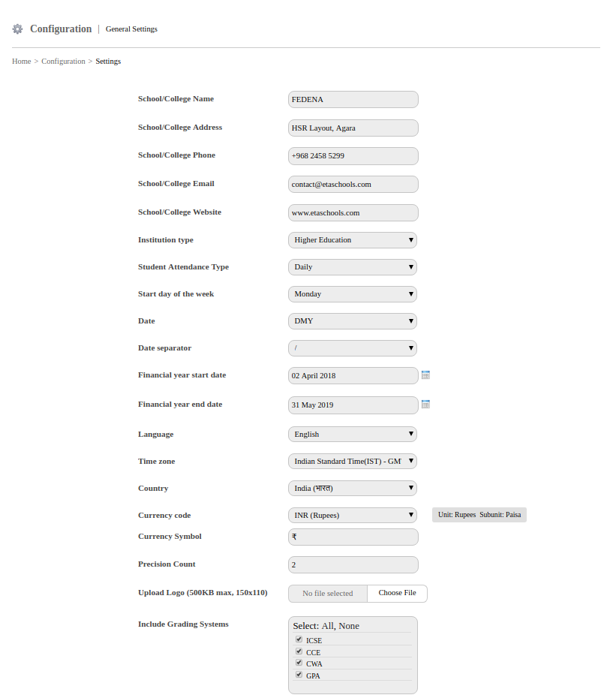Select All grading systems link
Viewport: 616px width, 698px height.
pos(328,626)
